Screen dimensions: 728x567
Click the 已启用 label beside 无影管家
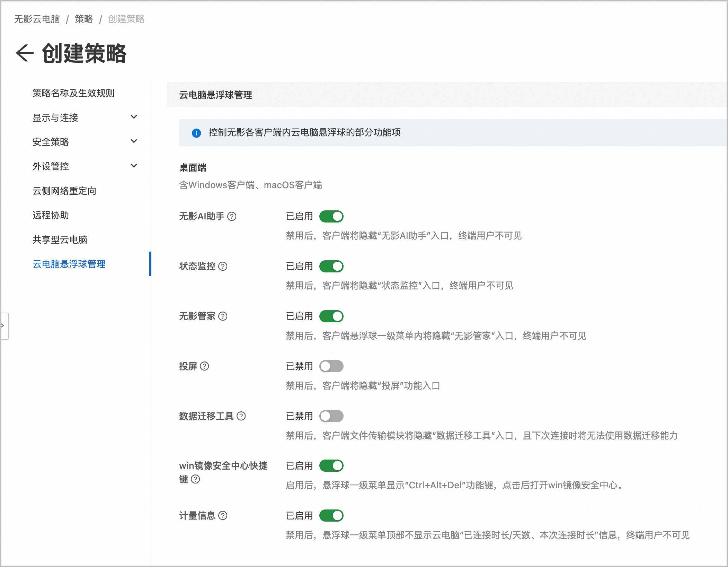click(x=299, y=316)
